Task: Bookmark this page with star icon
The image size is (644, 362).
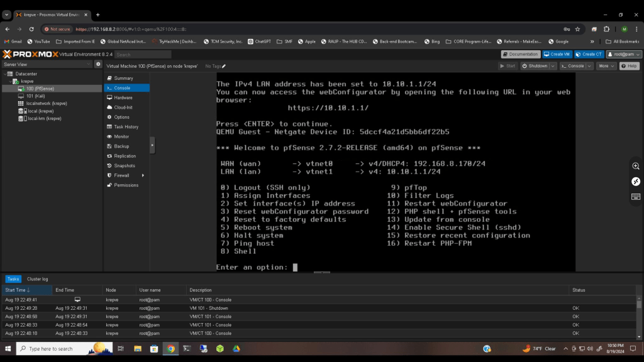Action: pyautogui.click(x=577, y=29)
